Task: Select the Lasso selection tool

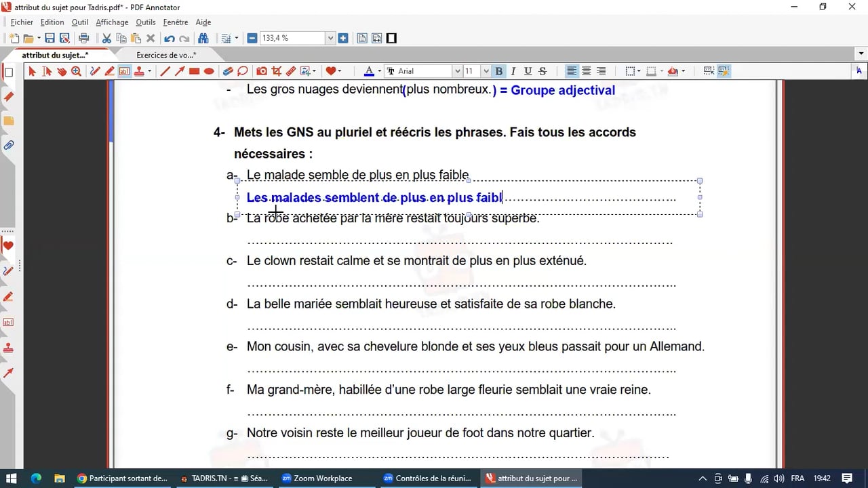Action: (x=243, y=71)
